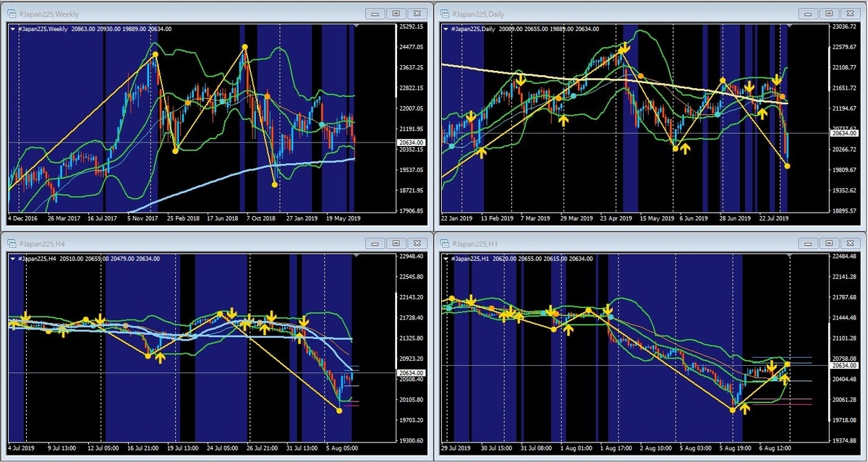Click the '1 Aug 17:00' time label on H1 chart
Viewport: 868px width, 462px height.
click(617, 448)
